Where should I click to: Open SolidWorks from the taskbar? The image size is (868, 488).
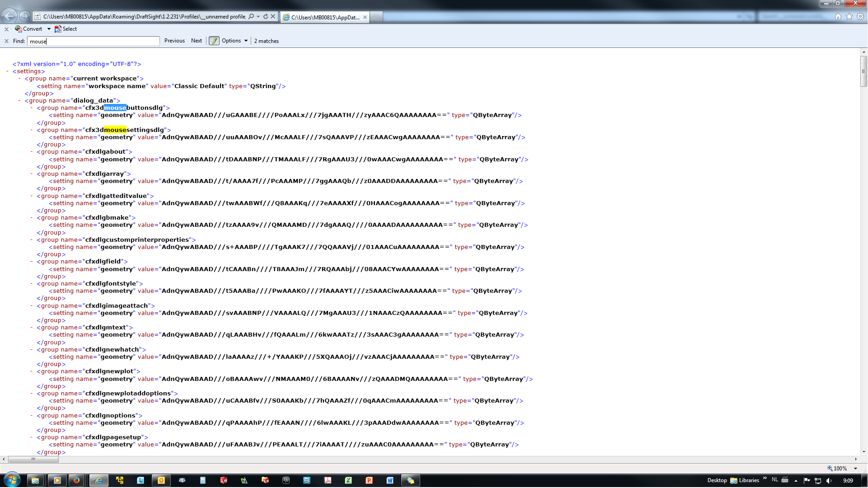pos(224,480)
